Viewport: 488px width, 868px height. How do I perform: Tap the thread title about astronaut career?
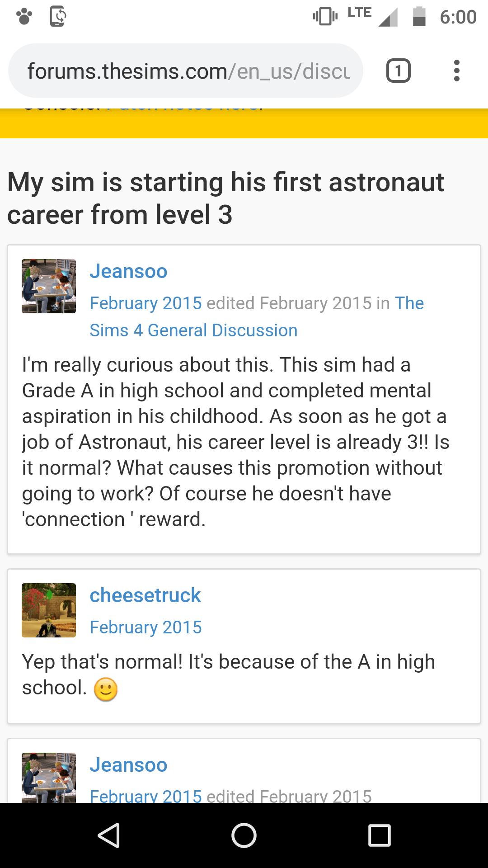coord(226,198)
